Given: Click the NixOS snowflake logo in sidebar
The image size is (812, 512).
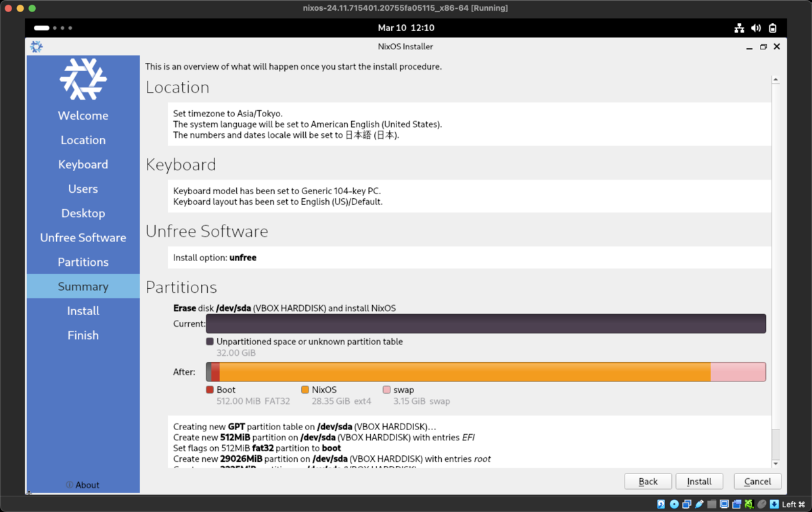Looking at the screenshot, I should click(83, 80).
